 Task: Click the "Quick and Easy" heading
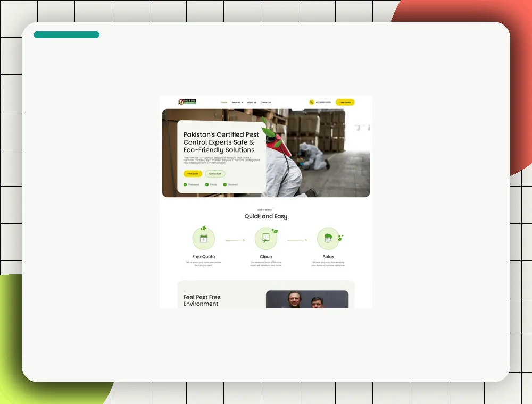click(266, 216)
